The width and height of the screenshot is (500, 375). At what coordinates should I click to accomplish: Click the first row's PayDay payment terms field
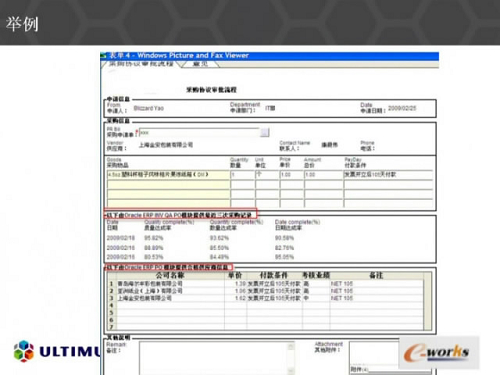coord(388,175)
